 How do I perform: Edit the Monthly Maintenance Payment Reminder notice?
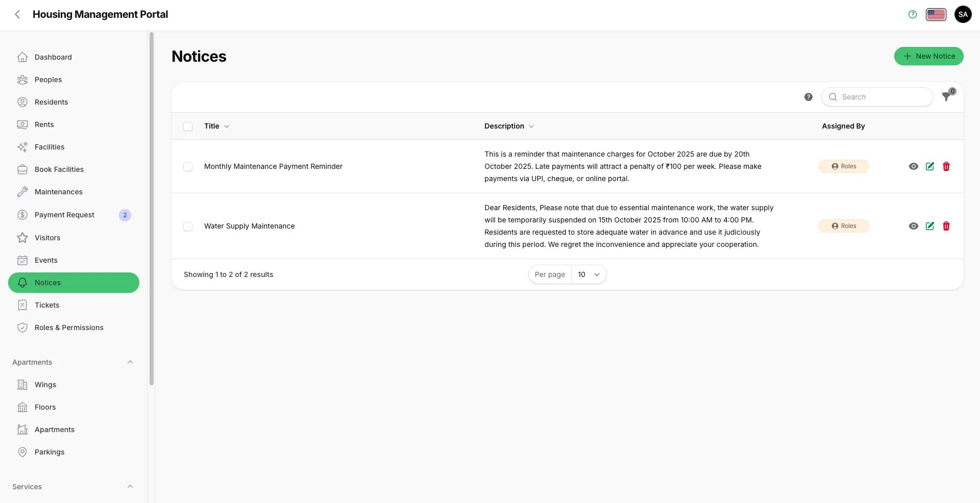point(929,166)
